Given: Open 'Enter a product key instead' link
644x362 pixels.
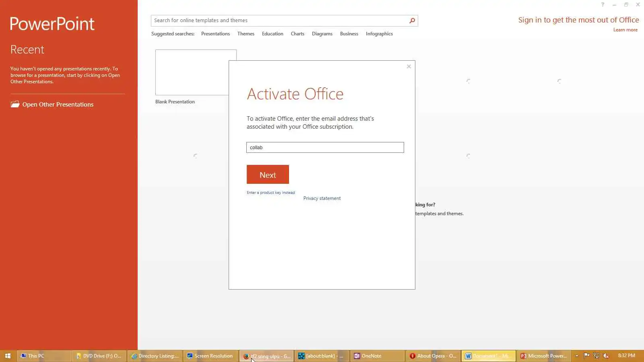Looking at the screenshot, I should tap(270, 193).
